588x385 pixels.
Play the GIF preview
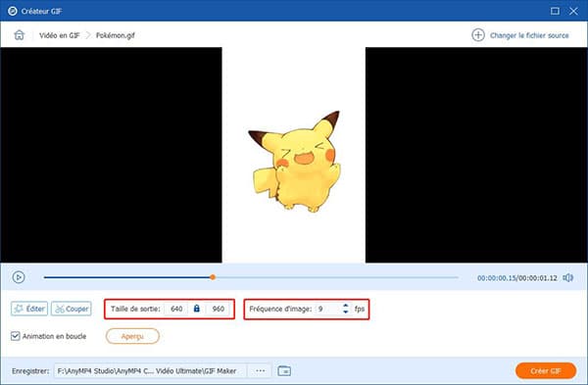19,277
